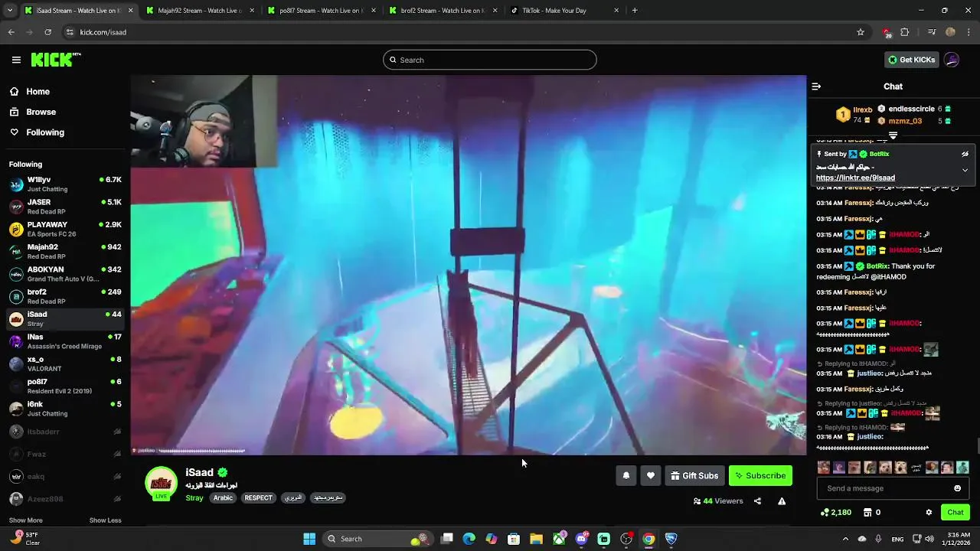This screenshot has height=551, width=980.
Task: Switch to TikTok browser tab
Action: 565,11
